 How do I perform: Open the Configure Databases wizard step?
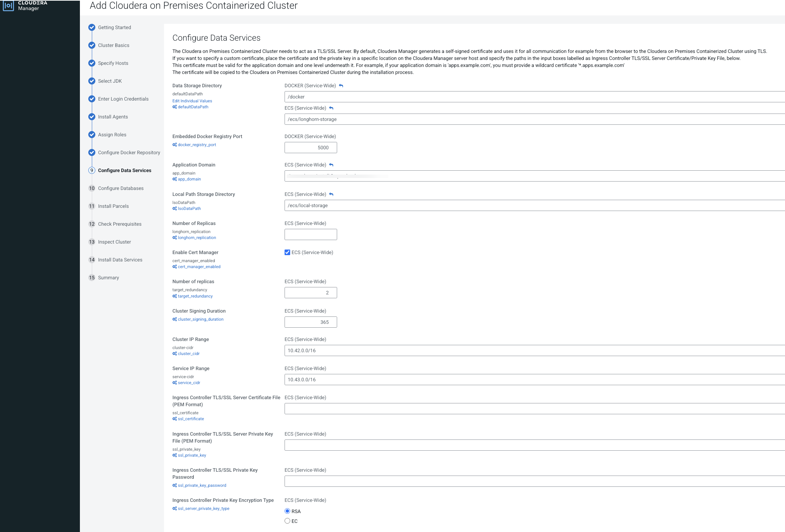pyautogui.click(x=121, y=188)
